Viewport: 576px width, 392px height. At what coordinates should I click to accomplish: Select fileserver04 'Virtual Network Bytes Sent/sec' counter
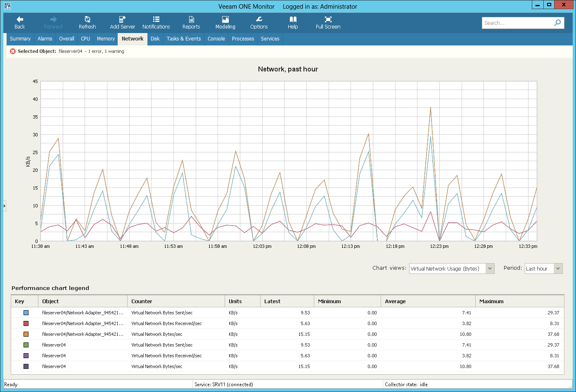(x=162, y=345)
